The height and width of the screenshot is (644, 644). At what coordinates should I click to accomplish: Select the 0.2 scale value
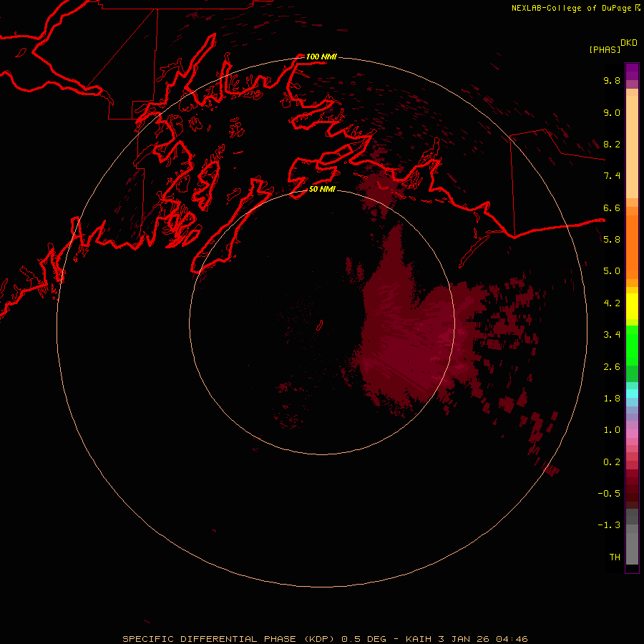612,462
